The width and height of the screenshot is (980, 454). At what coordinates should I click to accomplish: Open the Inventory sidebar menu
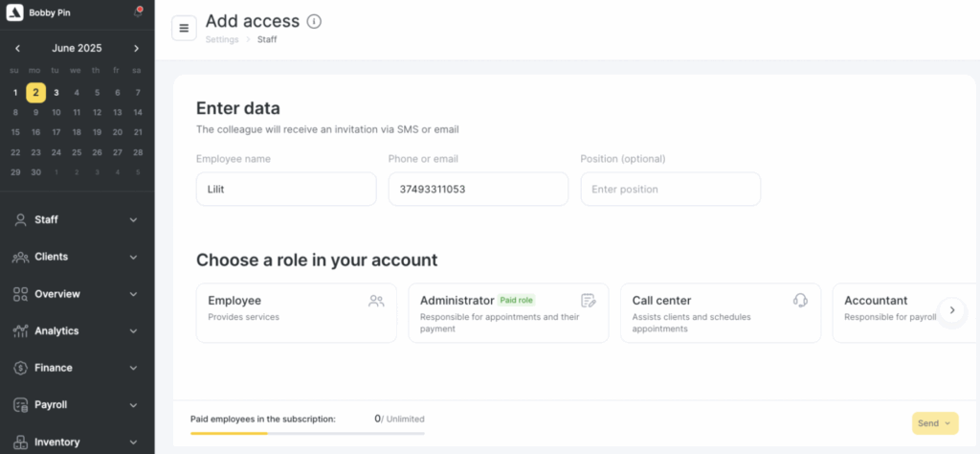77,442
